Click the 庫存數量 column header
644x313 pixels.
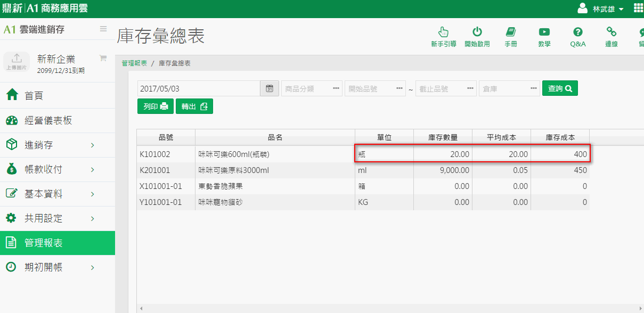coord(443,137)
